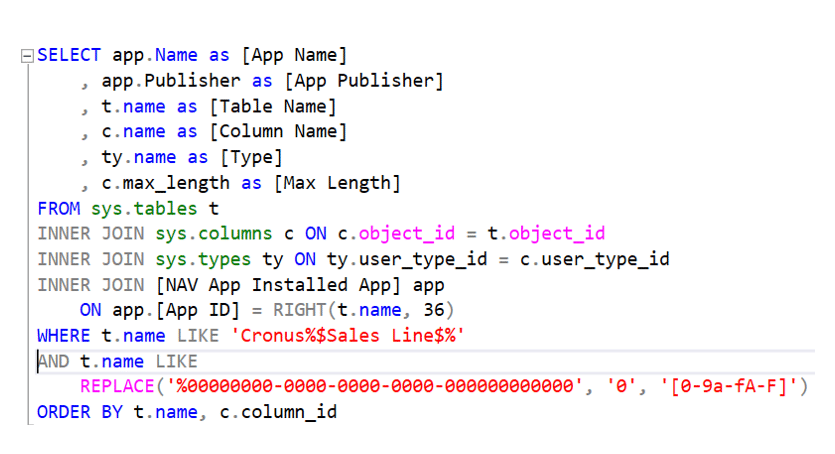Click ty.user_type_id in join condition
This screenshot has height=454, width=835.
tap(407, 259)
